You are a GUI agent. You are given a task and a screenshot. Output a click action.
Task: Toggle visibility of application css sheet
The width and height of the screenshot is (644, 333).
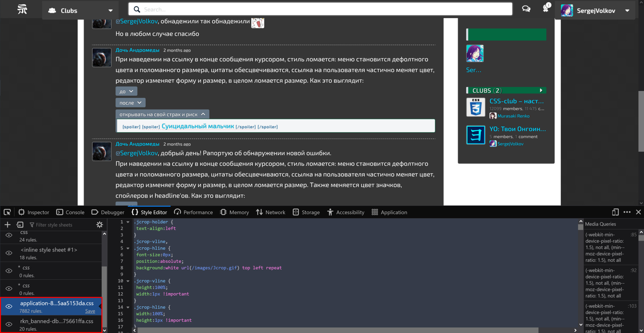point(9,307)
